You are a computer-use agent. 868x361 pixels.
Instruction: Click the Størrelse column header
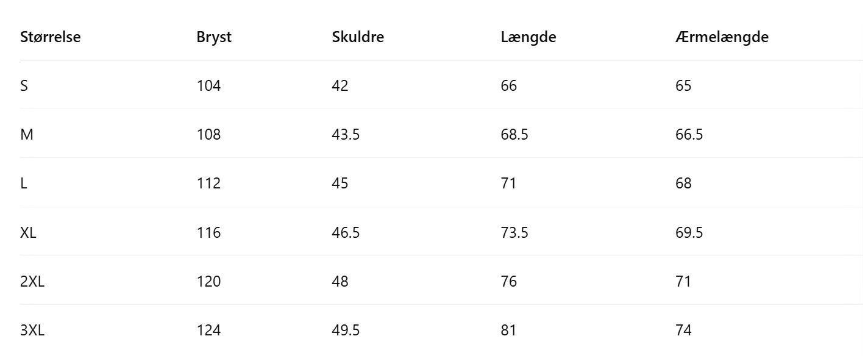click(51, 37)
